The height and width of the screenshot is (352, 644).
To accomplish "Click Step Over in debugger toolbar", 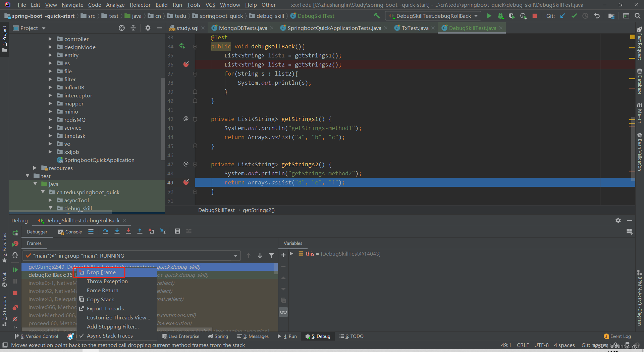I will click(106, 231).
